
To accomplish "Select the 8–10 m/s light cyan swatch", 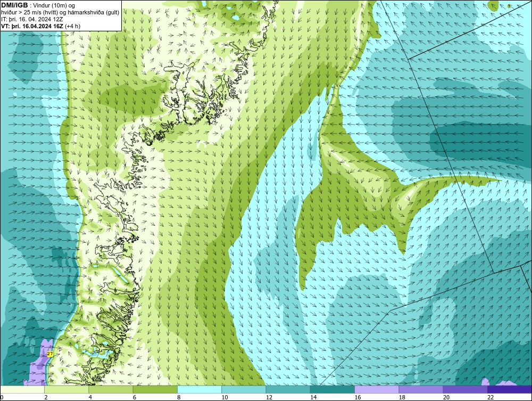I will pyautogui.click(x=199, y=389).
